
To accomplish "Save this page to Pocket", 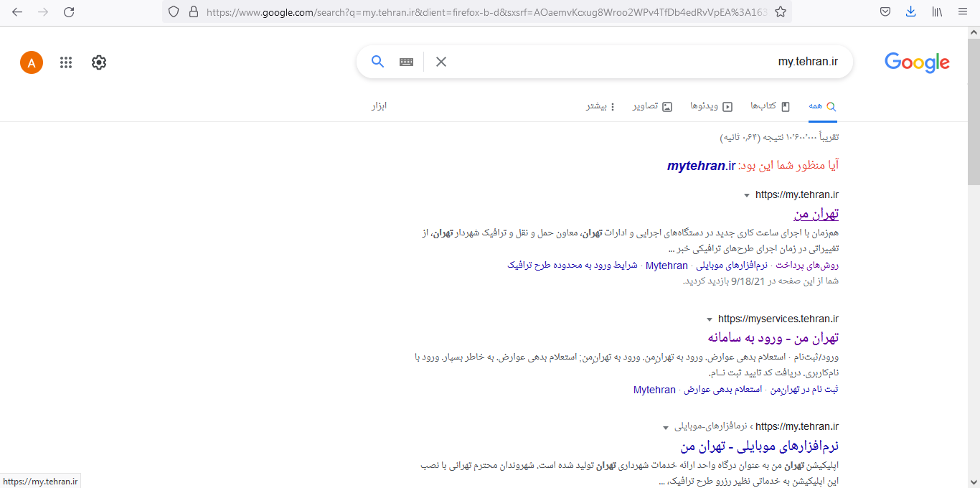I will pyautogui.click(x=885, y=11).
